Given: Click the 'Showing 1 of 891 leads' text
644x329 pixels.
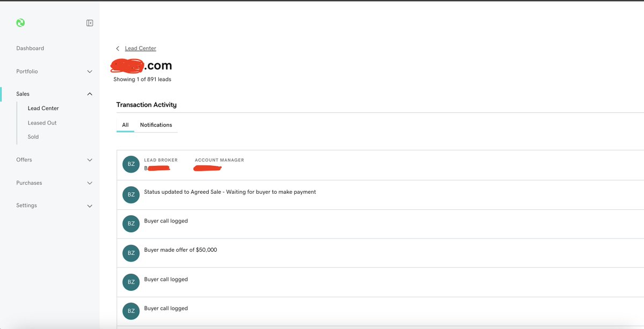Looking at the screenshot, I should pyautogui.click(x=142, y=79).
